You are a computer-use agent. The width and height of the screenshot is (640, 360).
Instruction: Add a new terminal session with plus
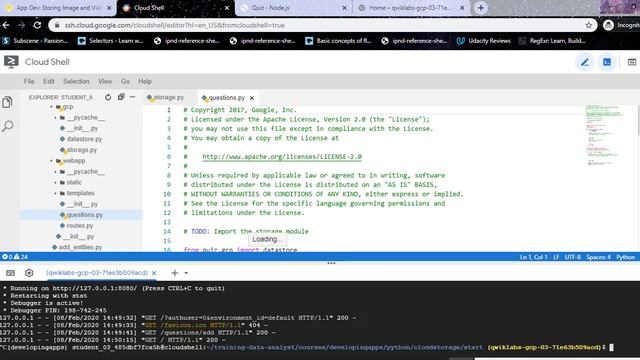[x=175, y=273]
